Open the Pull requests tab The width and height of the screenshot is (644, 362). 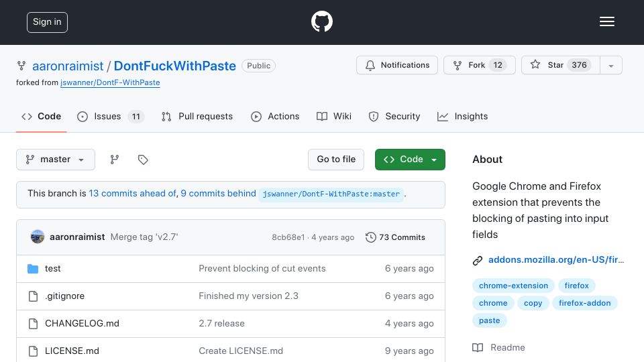pos(197,117)
